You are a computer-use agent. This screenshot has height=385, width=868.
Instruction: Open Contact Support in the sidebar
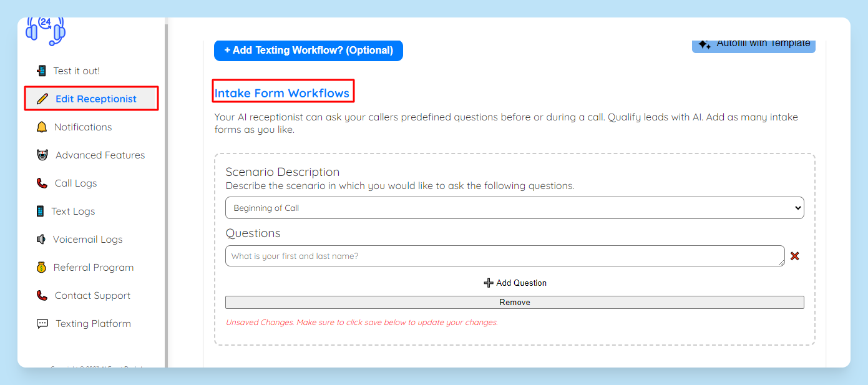point(92,295)
